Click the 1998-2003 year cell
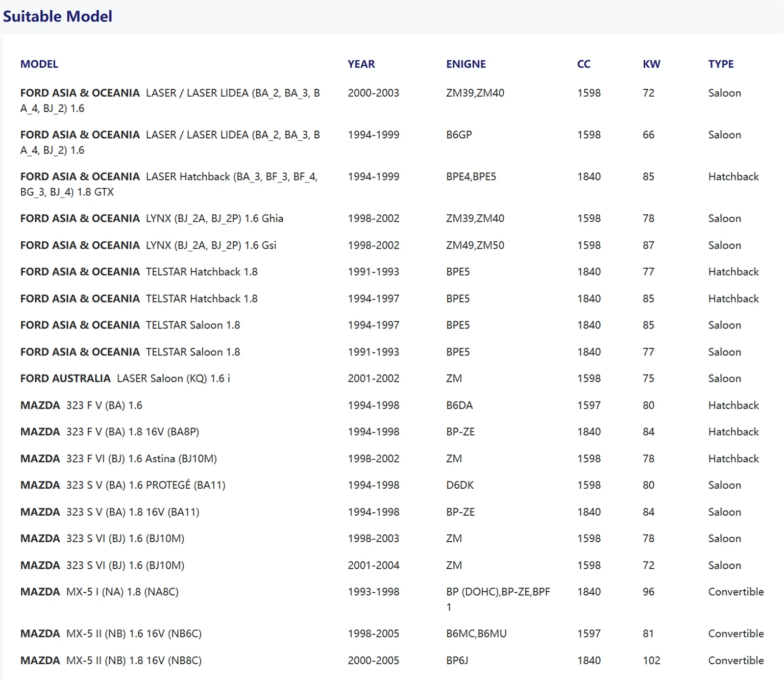 (373, 538)
